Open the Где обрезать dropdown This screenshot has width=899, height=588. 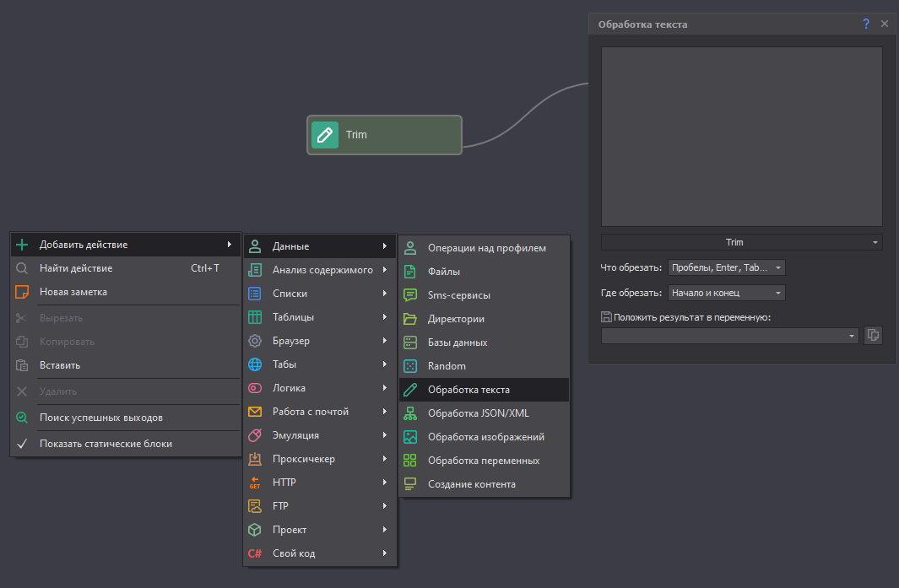pos(727,293)
